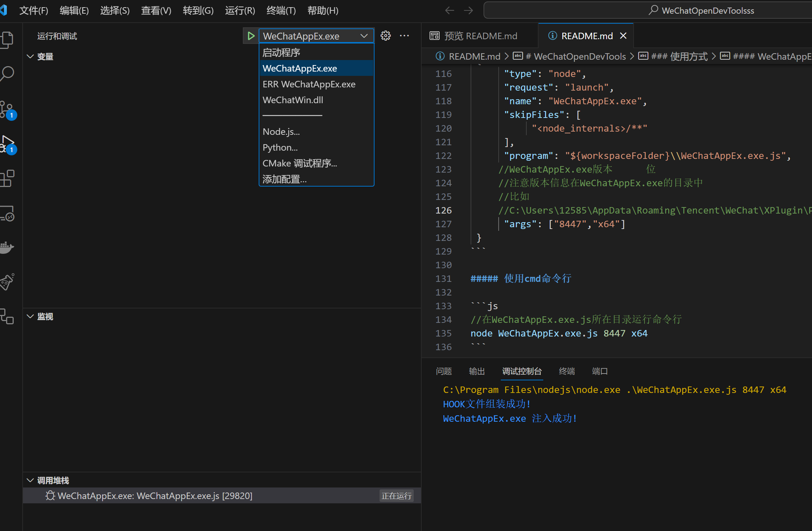This screenshot has width=812, height=531.
Task: Open the Docker view icon
Action: click(7, 247)
